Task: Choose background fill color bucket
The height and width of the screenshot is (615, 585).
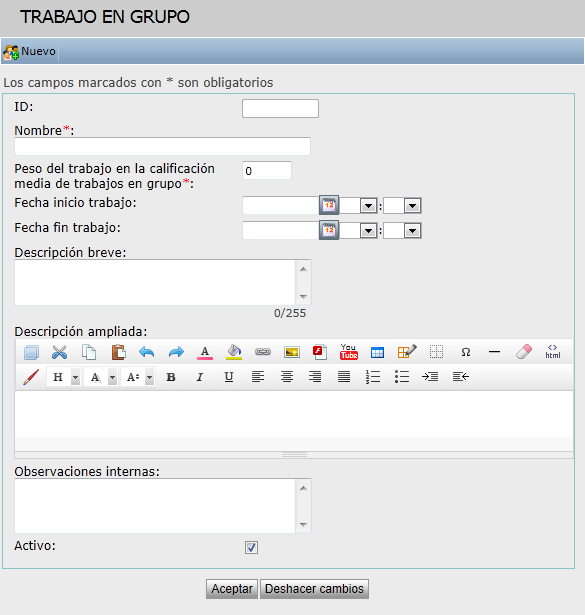Action: click(x=234, y=352)
